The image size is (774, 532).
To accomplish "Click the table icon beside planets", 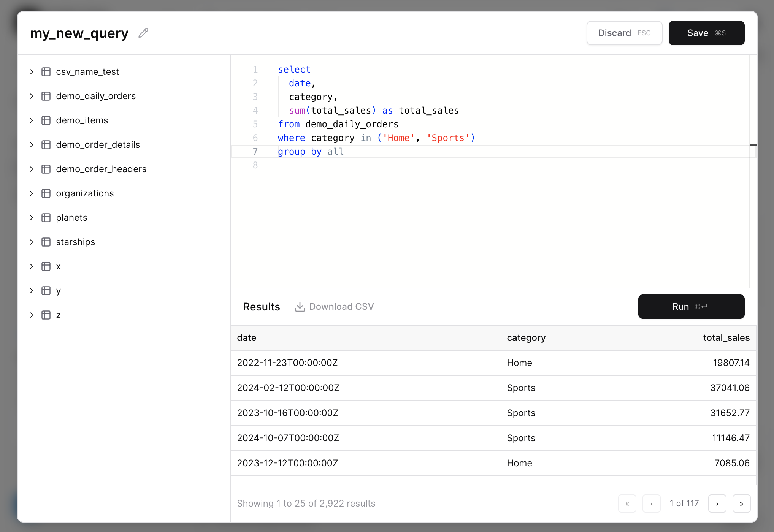I will pyautogui.click(x=46, y=217).
